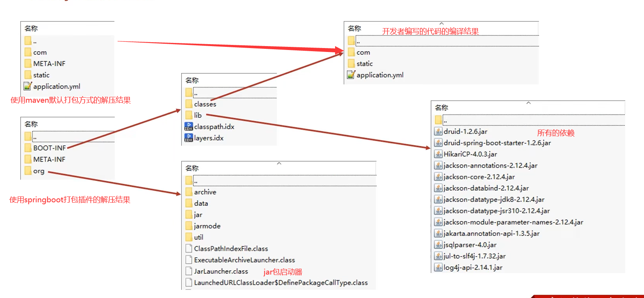Viewport: 644px width, 298px height.
Task: Open the org folder
Action: (39, 171)
